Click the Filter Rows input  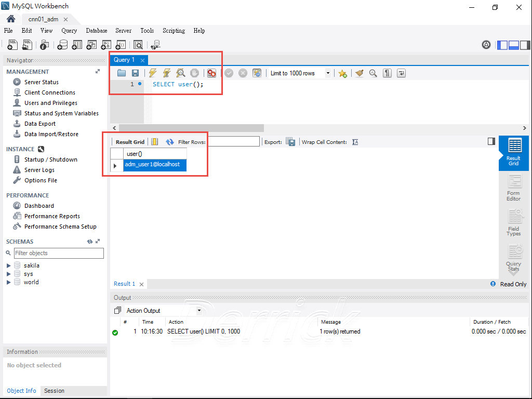click(233, 142)
